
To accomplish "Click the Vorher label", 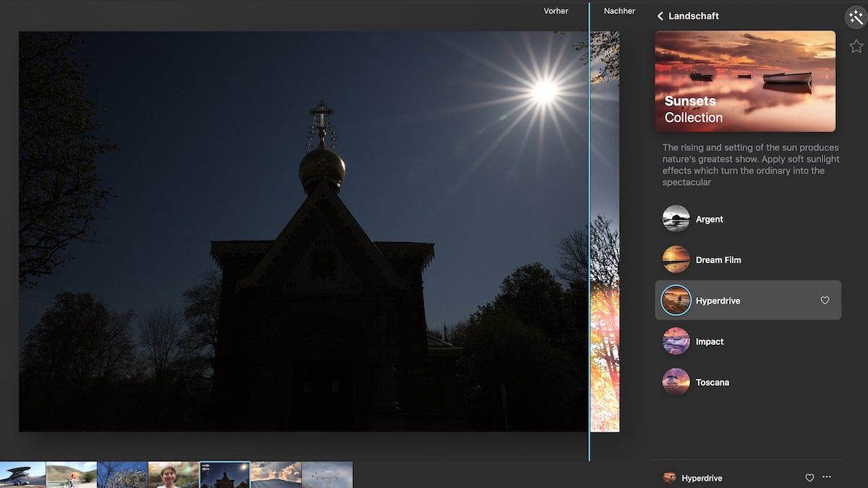I will pyautogui.click(x=556, y=11).
